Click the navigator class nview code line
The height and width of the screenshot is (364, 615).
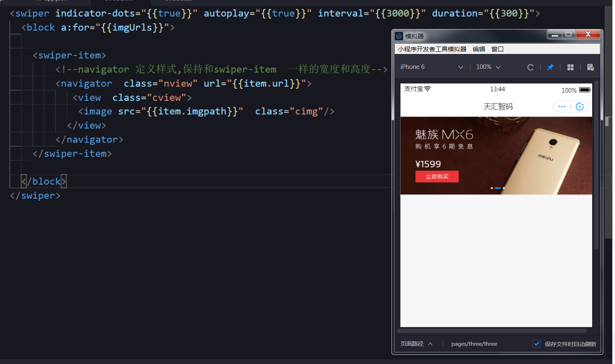pyautogui.click(x=183, y=83)
